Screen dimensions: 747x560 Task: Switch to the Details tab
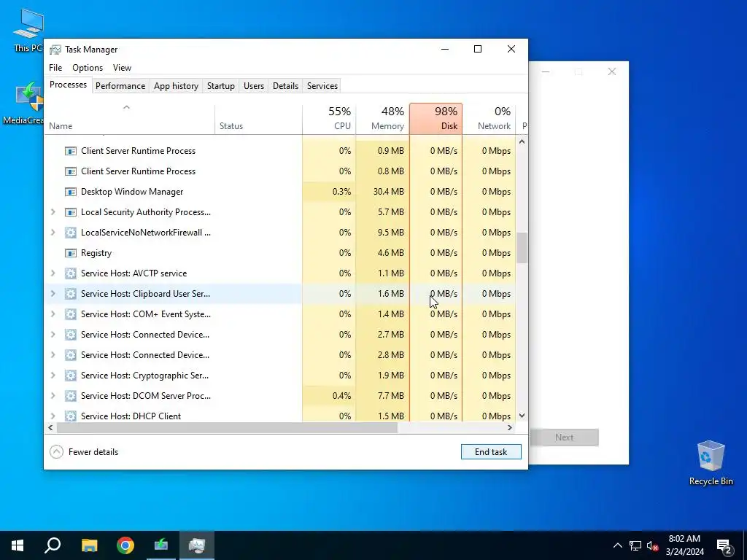(285, 86)
